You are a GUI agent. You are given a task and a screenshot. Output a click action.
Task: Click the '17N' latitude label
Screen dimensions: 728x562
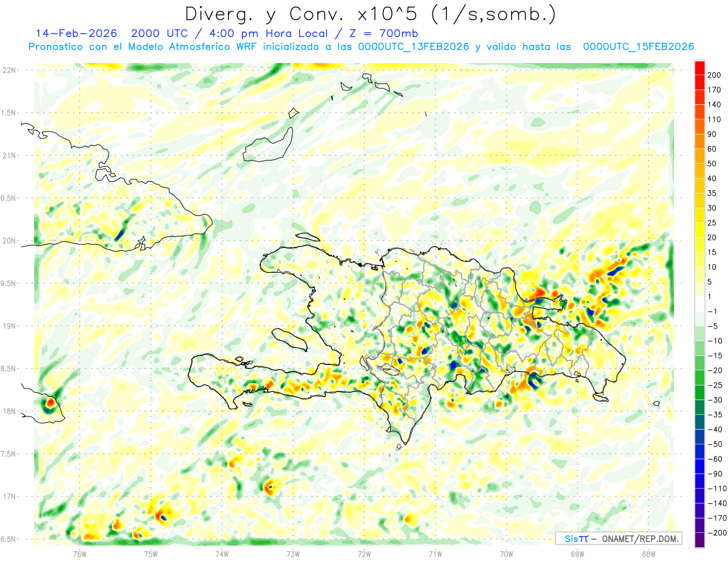click(x=10, y=497)
